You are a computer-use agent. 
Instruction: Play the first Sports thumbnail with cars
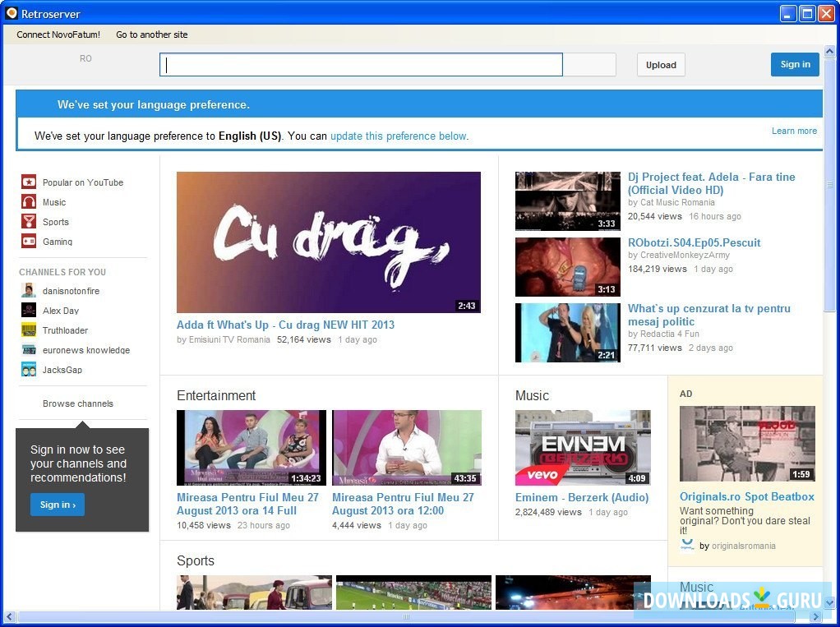(255, 592)
